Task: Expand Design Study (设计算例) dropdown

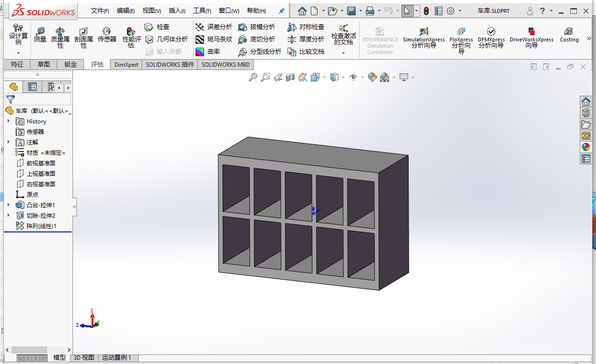Action: point(19,53)
